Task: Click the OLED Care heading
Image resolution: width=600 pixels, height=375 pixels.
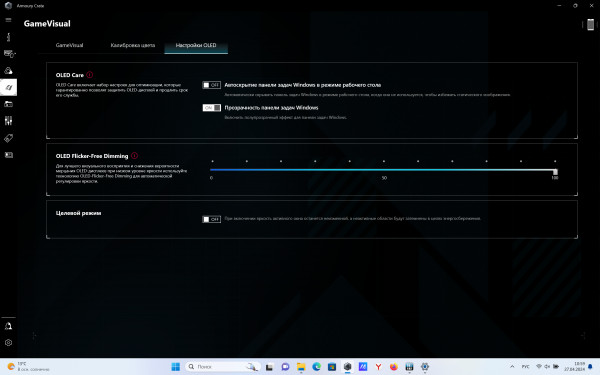Action: pyautogui.click(x=70, y=75)
